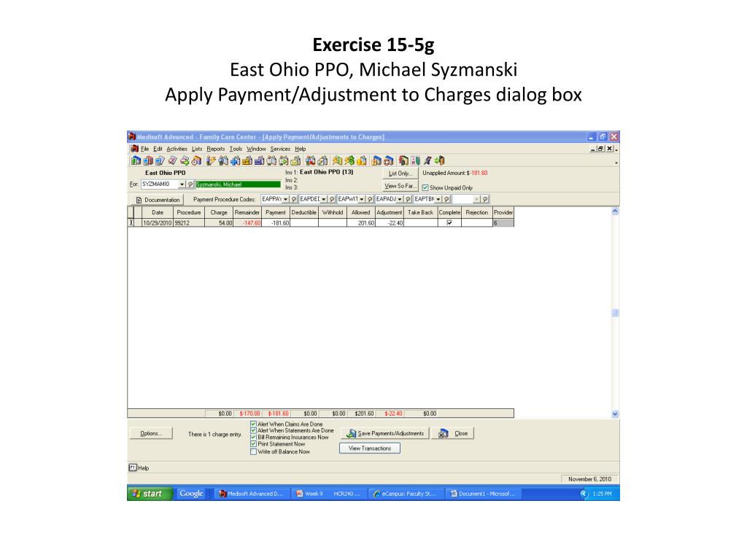Open the Patient List toolbar icon

click(223, 161)
